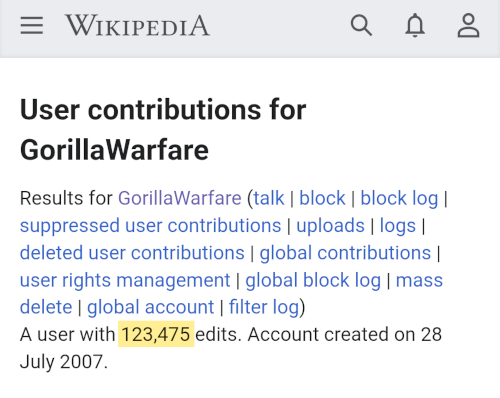500x398 pixels.
Task: Go to user rights management
Action: 125,280
